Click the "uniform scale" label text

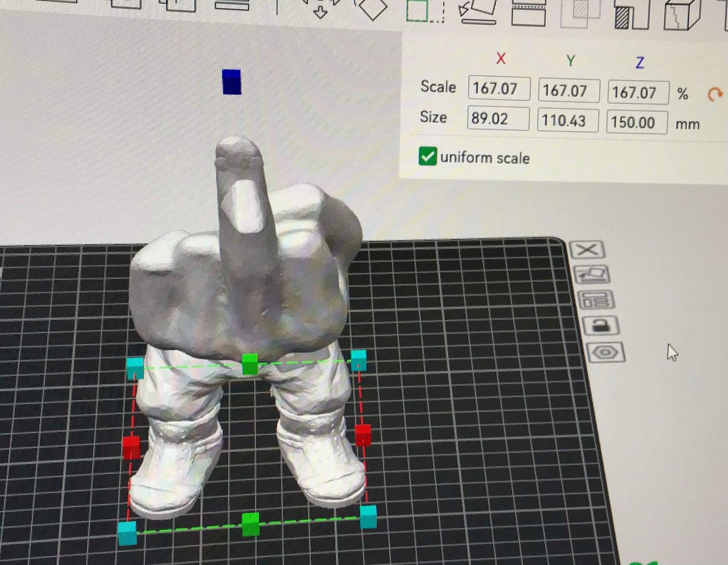pyautogui.click(x=484, y=158)
